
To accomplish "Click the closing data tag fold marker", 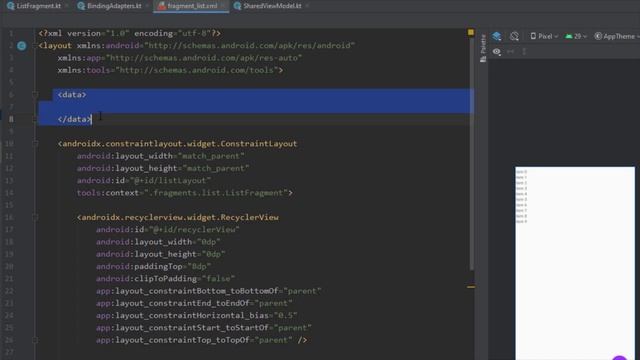I will 36,119.
